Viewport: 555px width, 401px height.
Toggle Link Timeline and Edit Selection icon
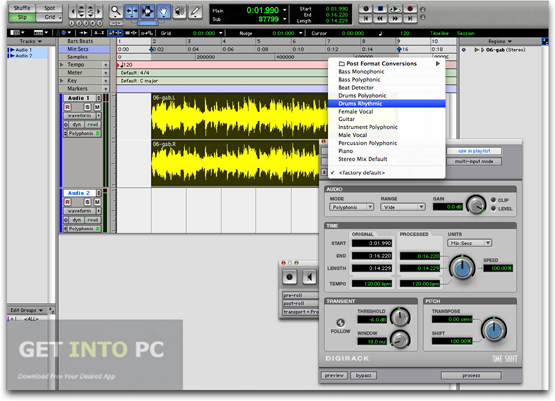(x=115, y=33)
